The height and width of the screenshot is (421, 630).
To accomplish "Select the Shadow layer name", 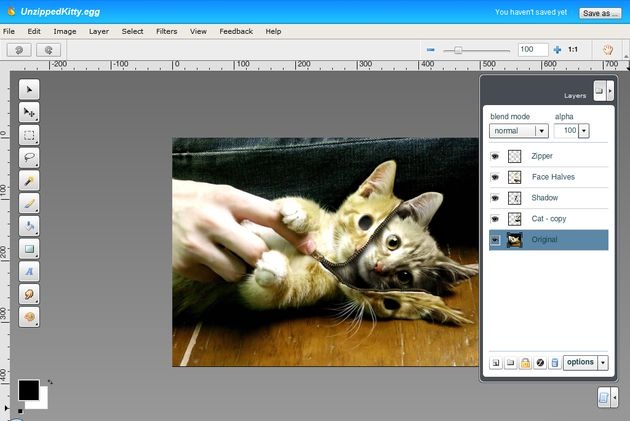I will coord(544,198).
